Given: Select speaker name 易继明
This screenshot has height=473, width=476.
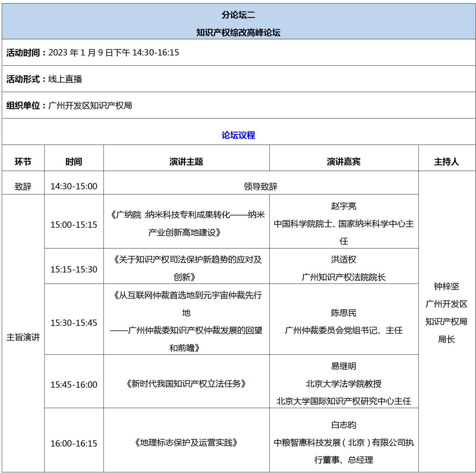Looking at the screenshot, I should [344, 366].
